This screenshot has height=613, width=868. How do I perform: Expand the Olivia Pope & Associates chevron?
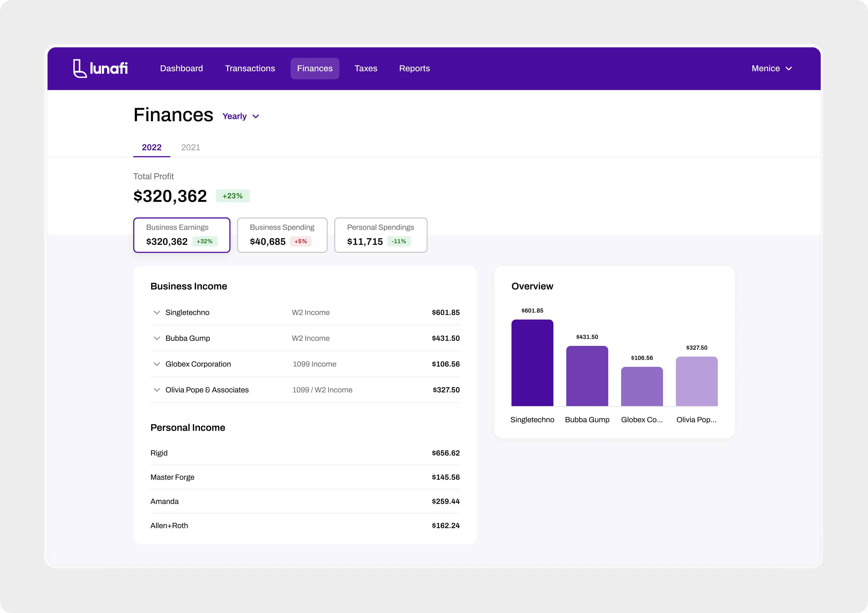156,390
